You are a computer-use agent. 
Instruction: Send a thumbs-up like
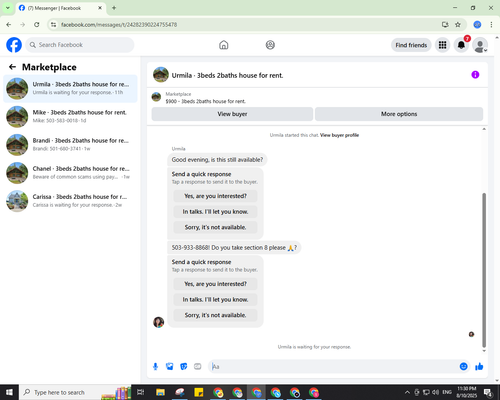pos(479,367)
